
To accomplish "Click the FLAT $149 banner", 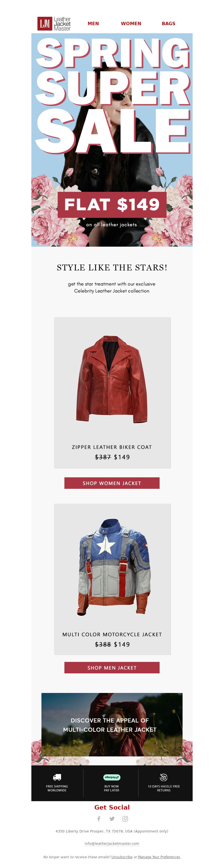I will pyautogui.click(x=112, y=204).
